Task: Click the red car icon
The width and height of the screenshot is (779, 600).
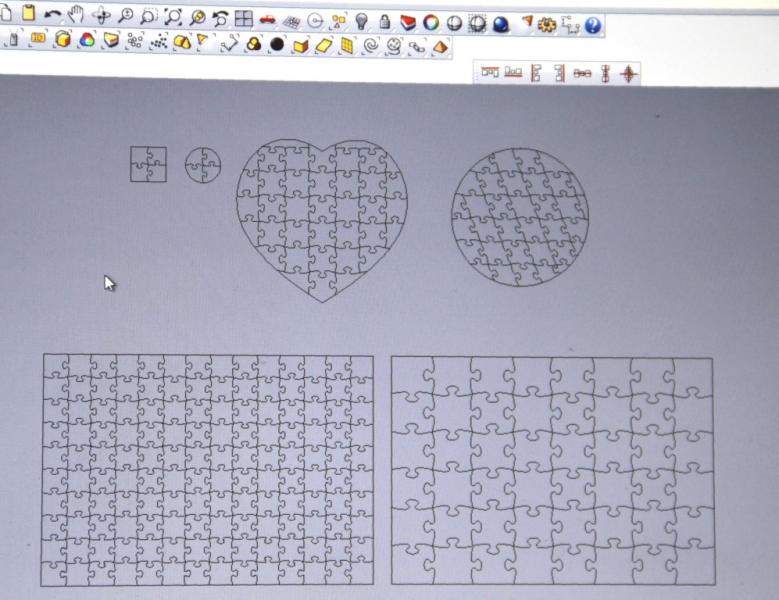Action: click(x=267, y=20)
